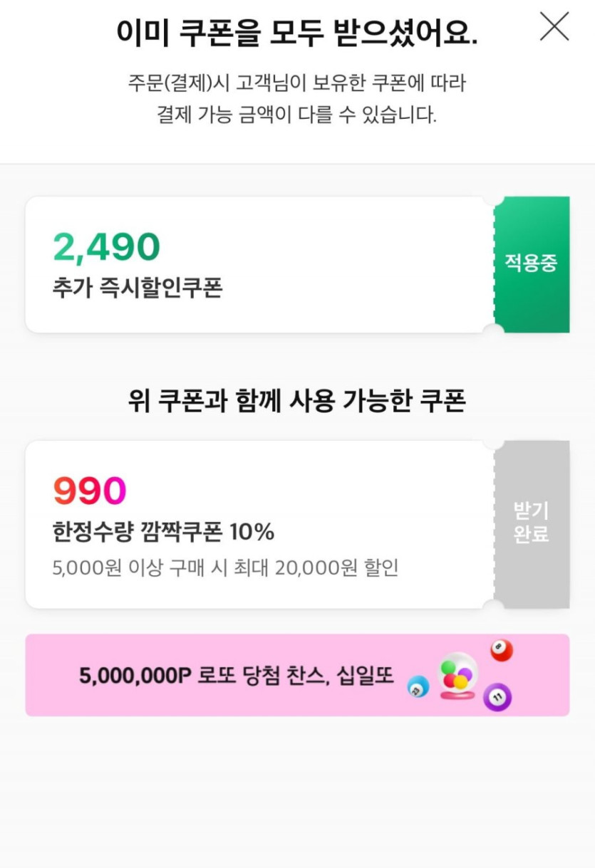Screen dimensions: 595x868
Task: Select the 2,490 discount amount
Action: click(107, 247)
